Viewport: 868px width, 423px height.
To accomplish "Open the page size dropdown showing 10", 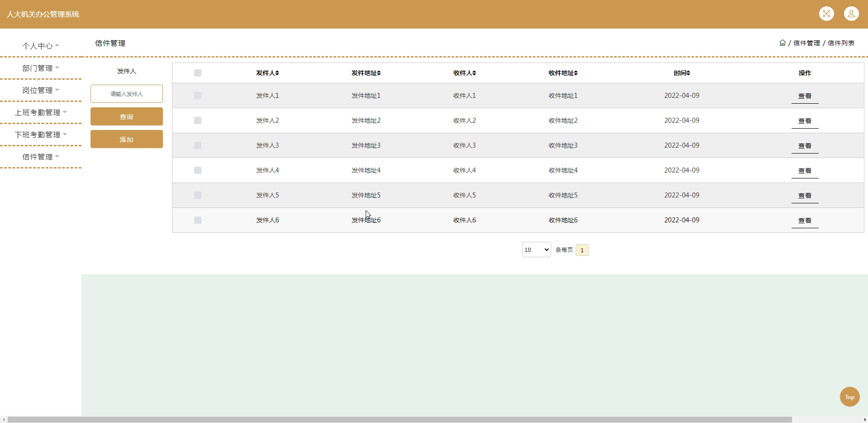I will (x=536, y=250).
